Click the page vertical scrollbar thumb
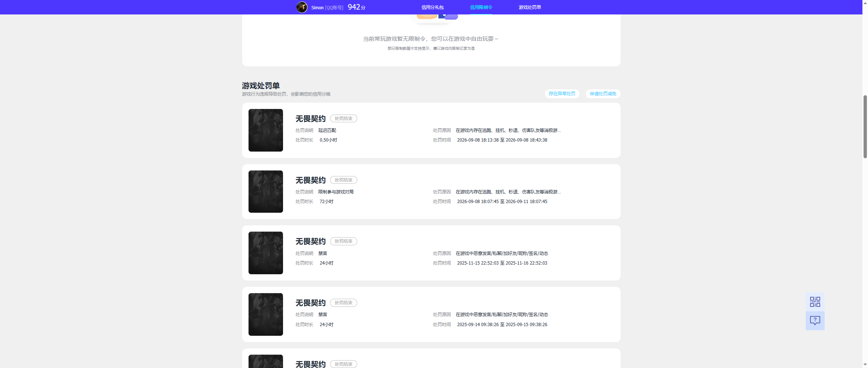This screenshot has height=368, width=868. click(865, 127)
